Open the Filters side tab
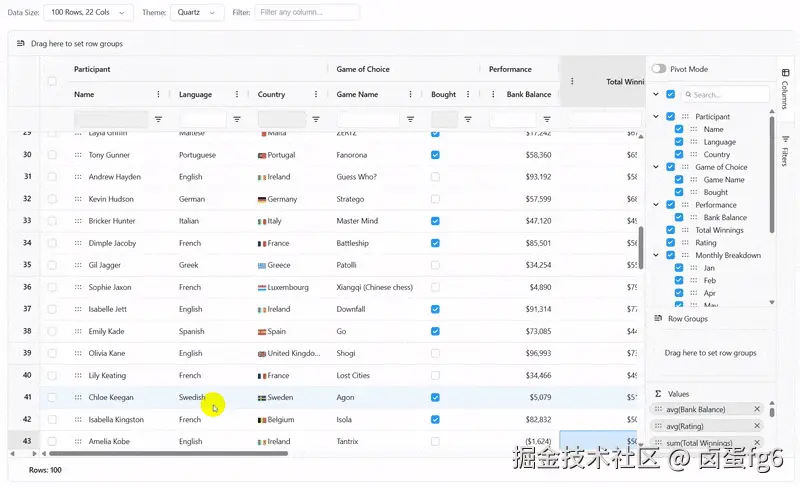The width and height of the screenshot is (800, 489). [785, 151]
